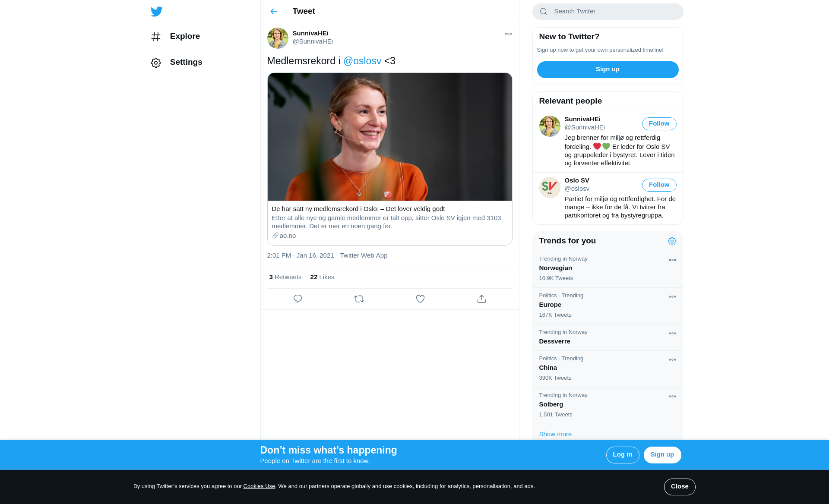Open the Oslo SV profile name

tap(577, 180)
